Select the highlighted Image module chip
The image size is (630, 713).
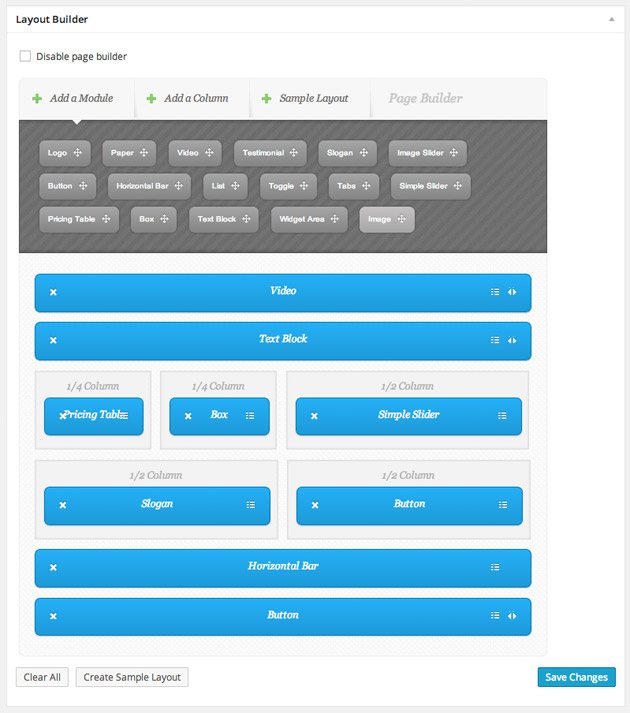pyautogui.click(x=387, y=219)
